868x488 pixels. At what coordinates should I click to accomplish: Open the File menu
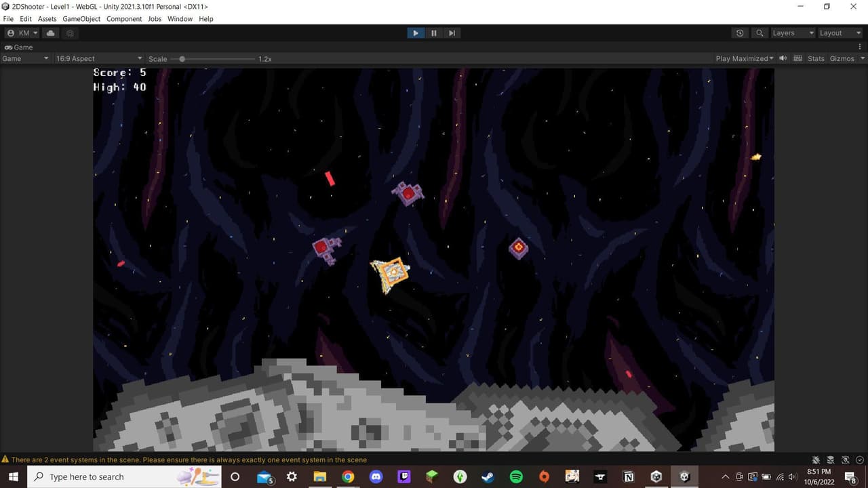pos(8,19)
